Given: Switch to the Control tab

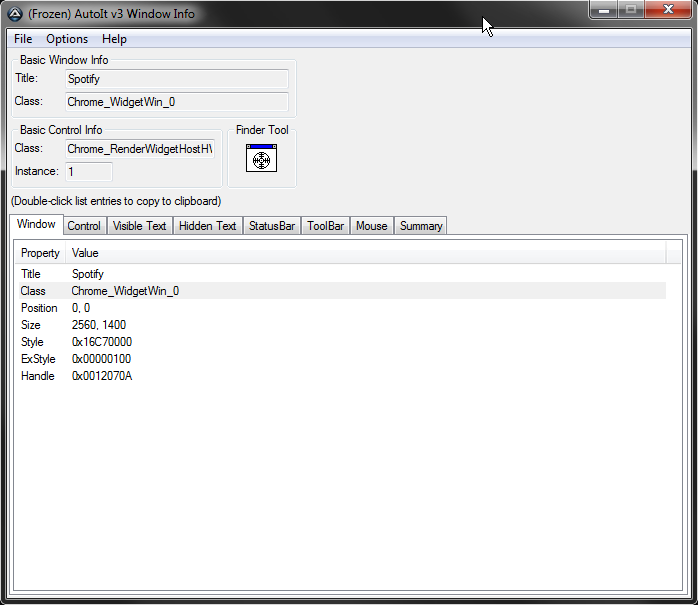Looking at the screenshot, I should click(x=84, y=226).
